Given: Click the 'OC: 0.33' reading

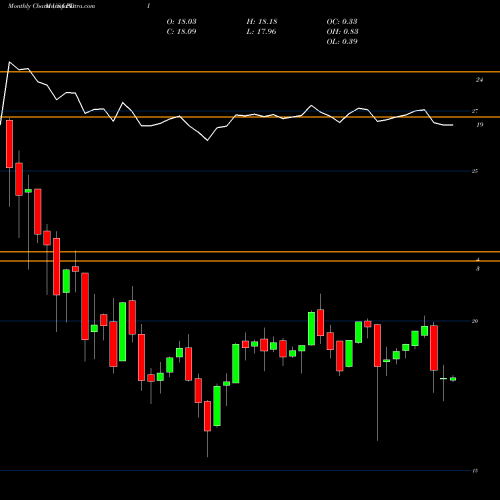Looking at the screenshot, I should (x=342, y=22).
